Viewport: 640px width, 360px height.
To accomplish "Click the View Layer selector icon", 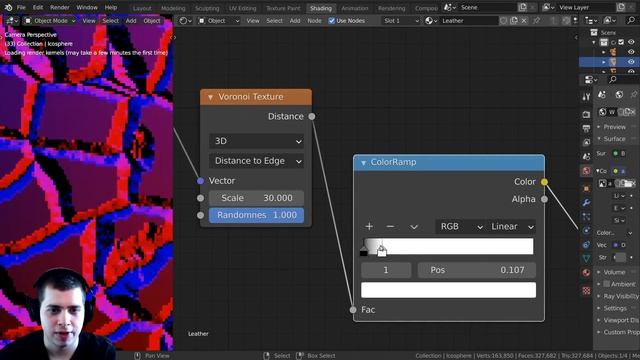I will pyautogui.click(x=548, y=7).
